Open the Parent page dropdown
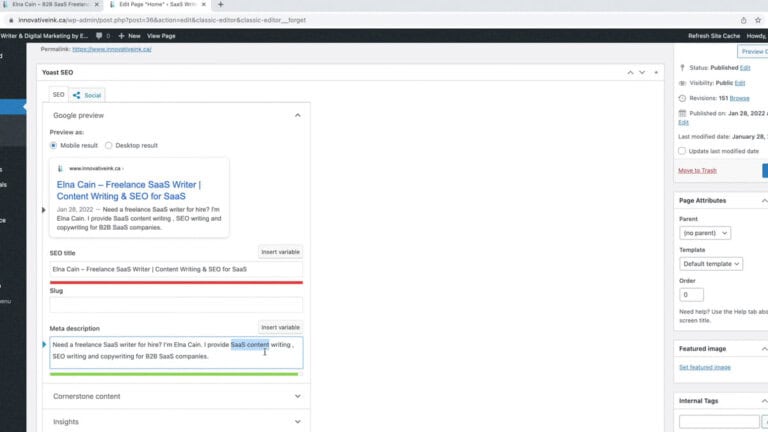768x432 pixels. (x=705, y=233)
